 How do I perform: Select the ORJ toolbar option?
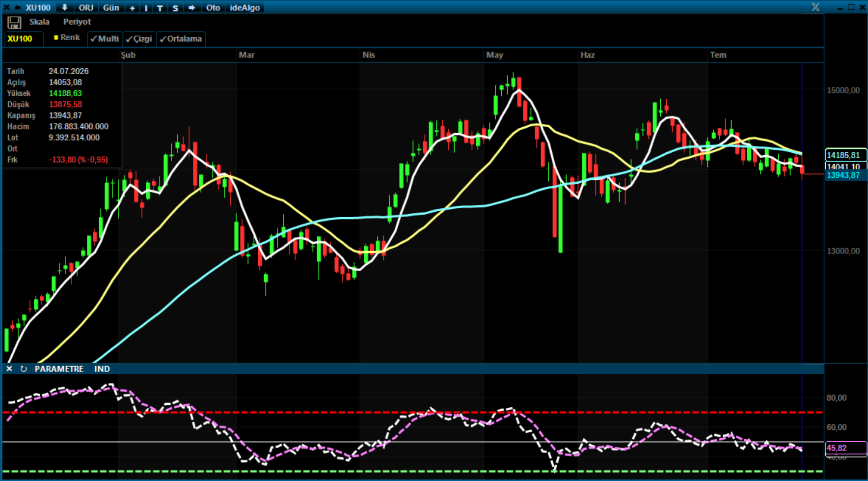coord(86,7)
